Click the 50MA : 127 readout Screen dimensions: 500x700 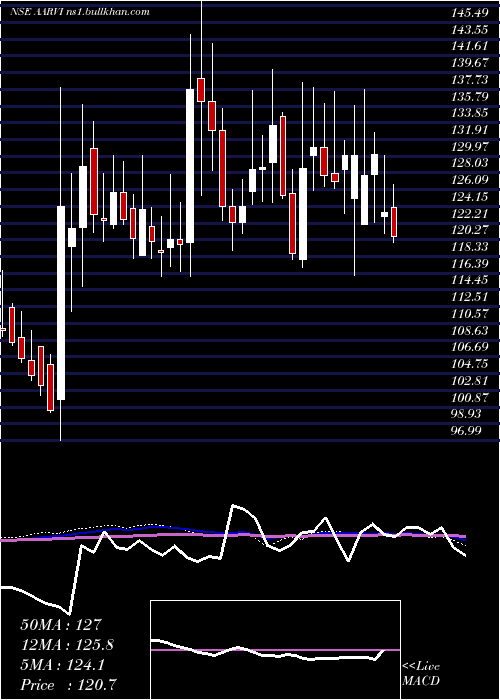[62, 625]
